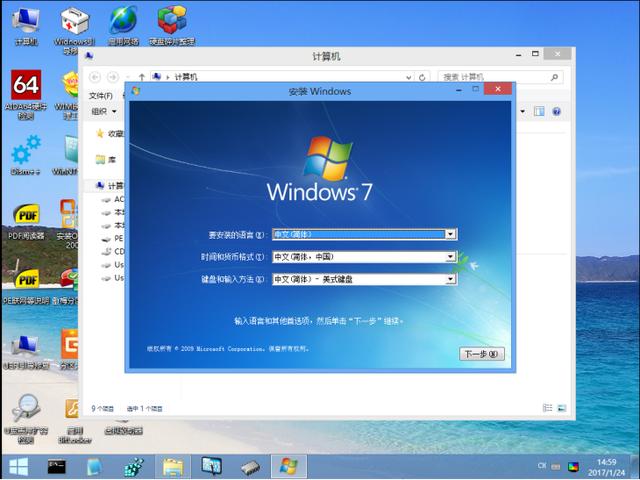Click the Back arrow in 计算机 window
This screenshot has width=640, height=480.
click(95, 77)
